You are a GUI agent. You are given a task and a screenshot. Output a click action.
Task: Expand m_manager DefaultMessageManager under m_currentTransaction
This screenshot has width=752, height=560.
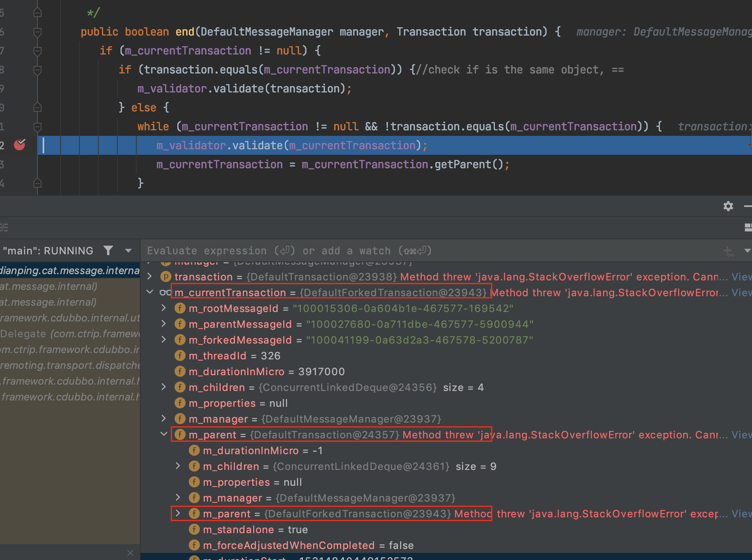click(164, 419)
